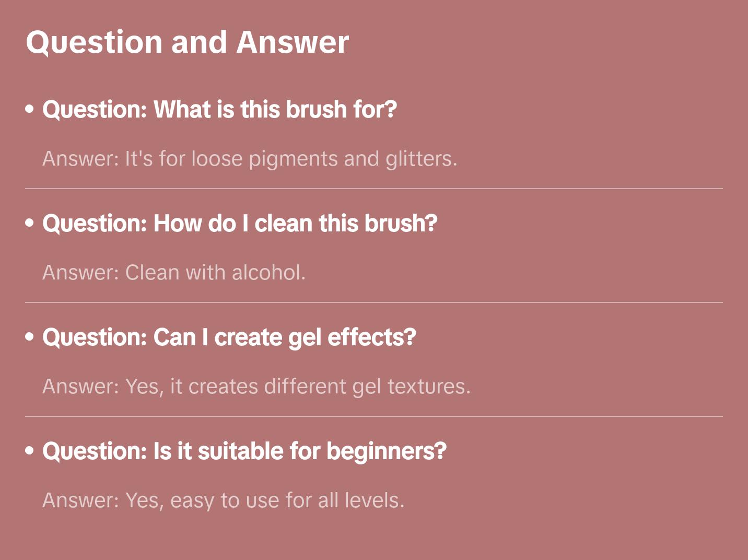
Task: Expand the "How do I clean this brush?" question
Action: click(240, 224)
